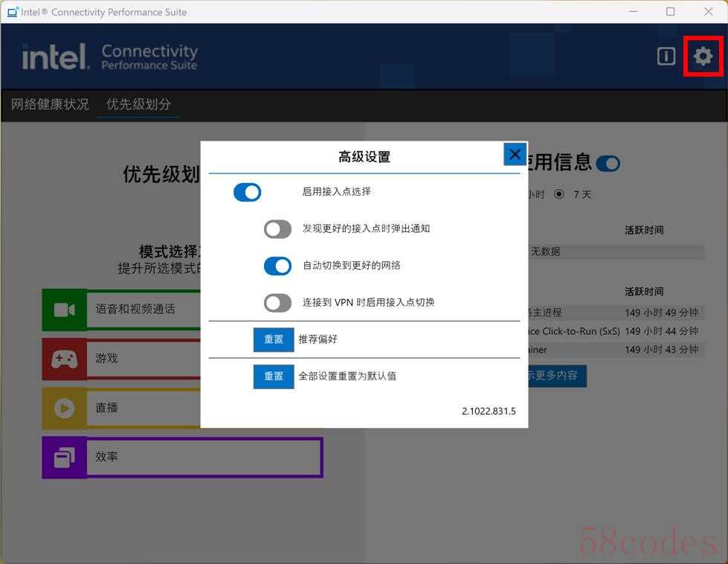Toggle 自动切换到更好的网络 switch
Image resolution: width=728 pixels, height=564 pixels.
click(277, 266)
